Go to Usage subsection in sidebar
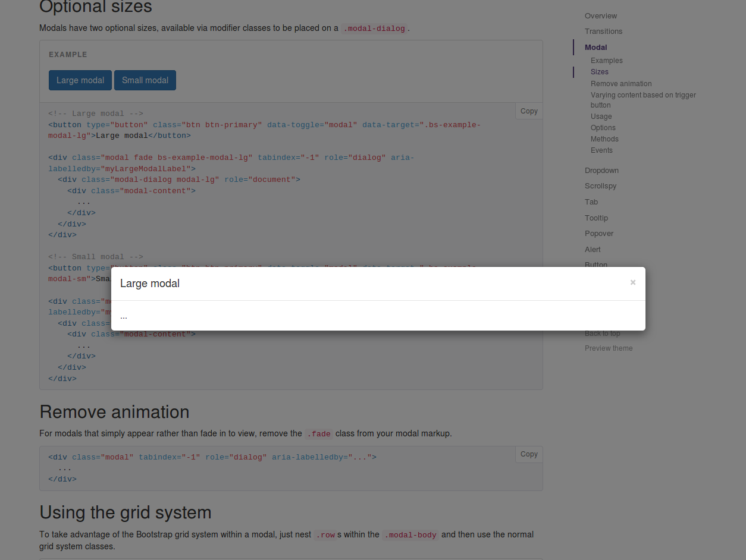Image resolution: width=746 pixels, height=560 pixels. 601,117
